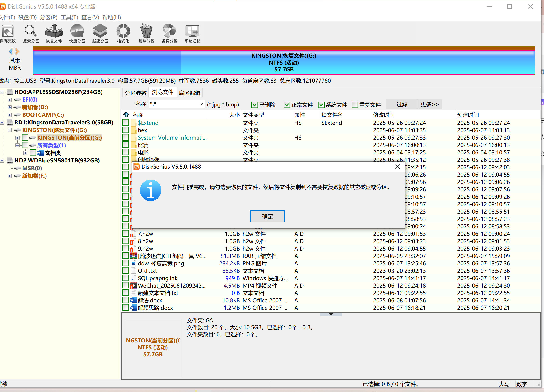Click the 过滤 filter button
Screen dimensions: 544x392
[x=401, y=104]
